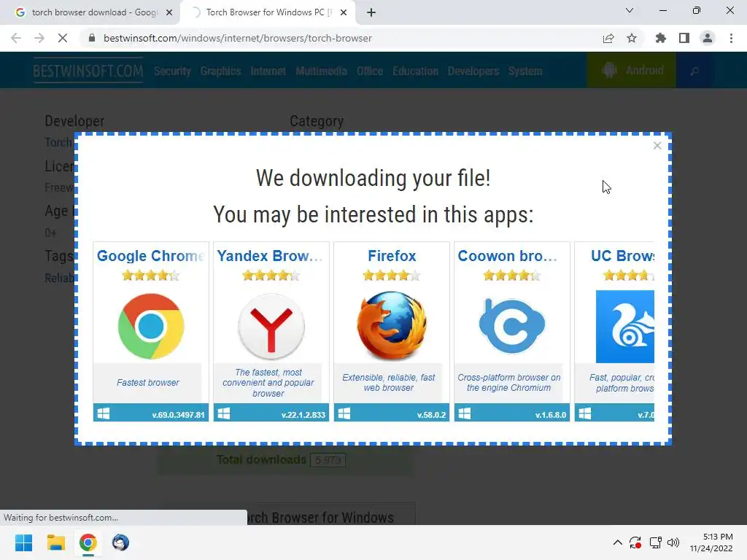Open the Google Chrome app title link

[150, 256]
